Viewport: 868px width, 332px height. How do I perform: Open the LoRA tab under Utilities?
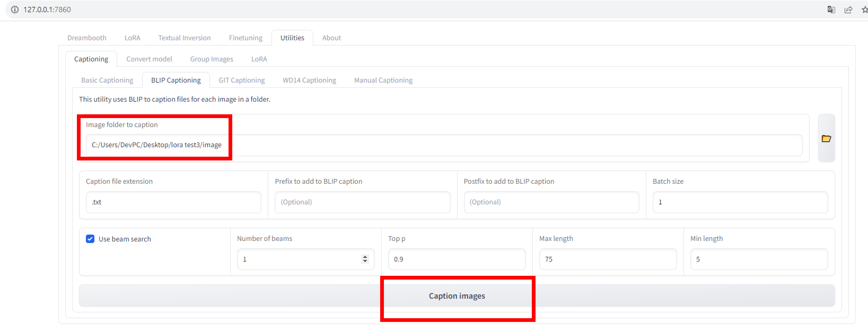pos(259,59)
